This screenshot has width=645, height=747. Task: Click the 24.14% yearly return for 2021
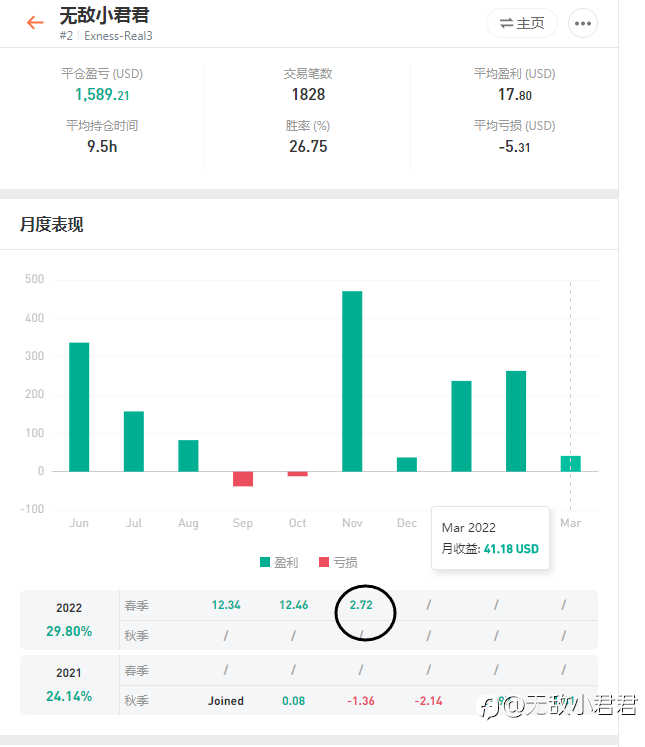[x=69, y=697]
